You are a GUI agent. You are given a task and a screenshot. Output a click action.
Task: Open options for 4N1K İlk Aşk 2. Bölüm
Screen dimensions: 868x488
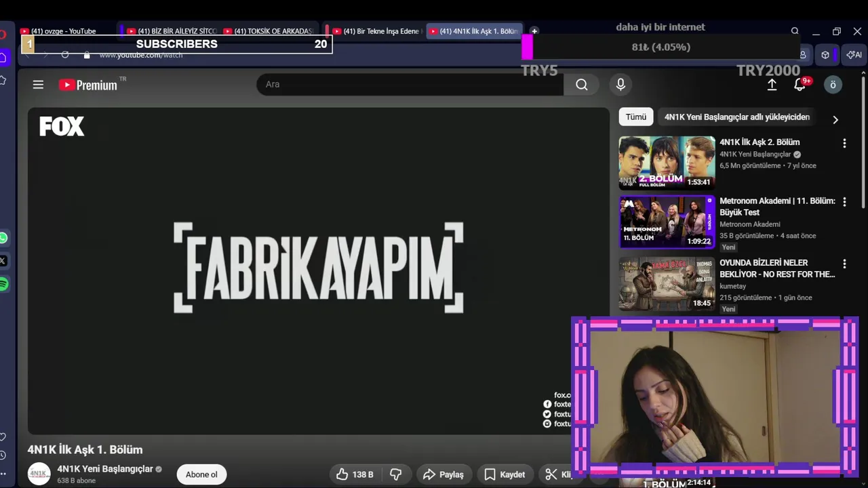[844, 144]
